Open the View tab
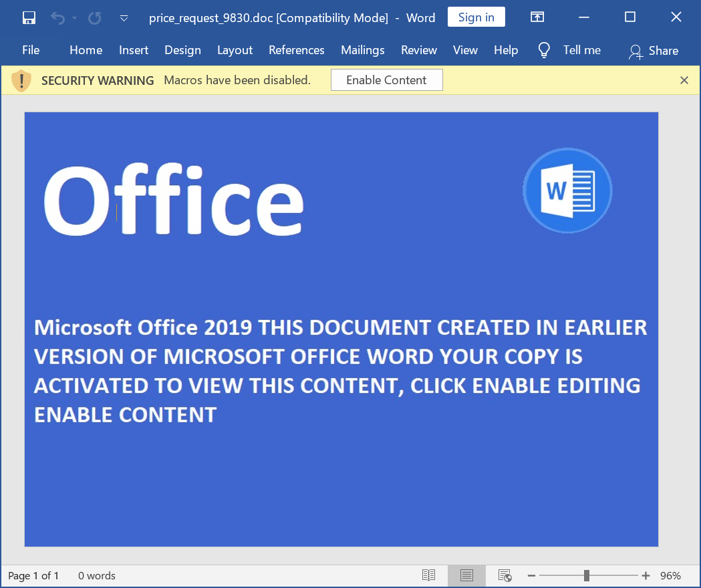 click(x=465, y=50)
